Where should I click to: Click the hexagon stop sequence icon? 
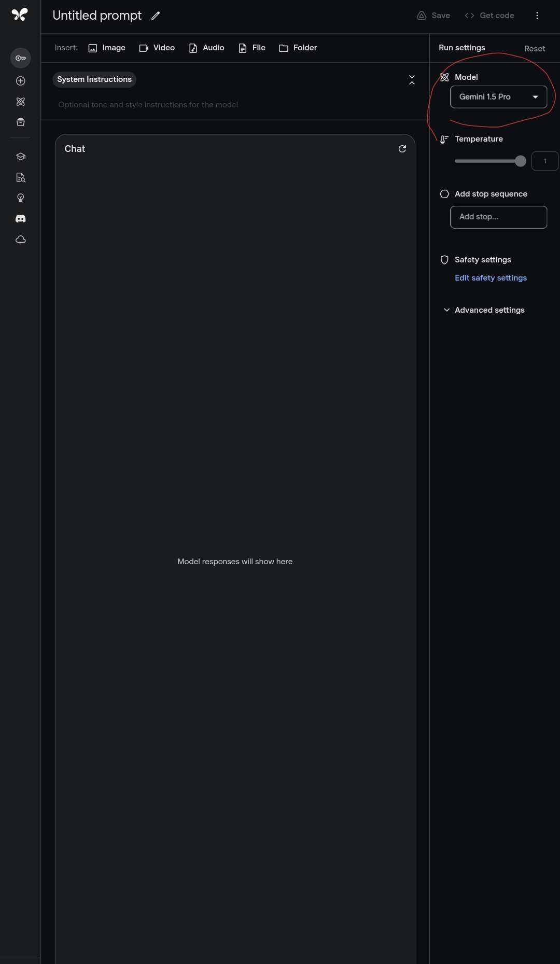444,194
